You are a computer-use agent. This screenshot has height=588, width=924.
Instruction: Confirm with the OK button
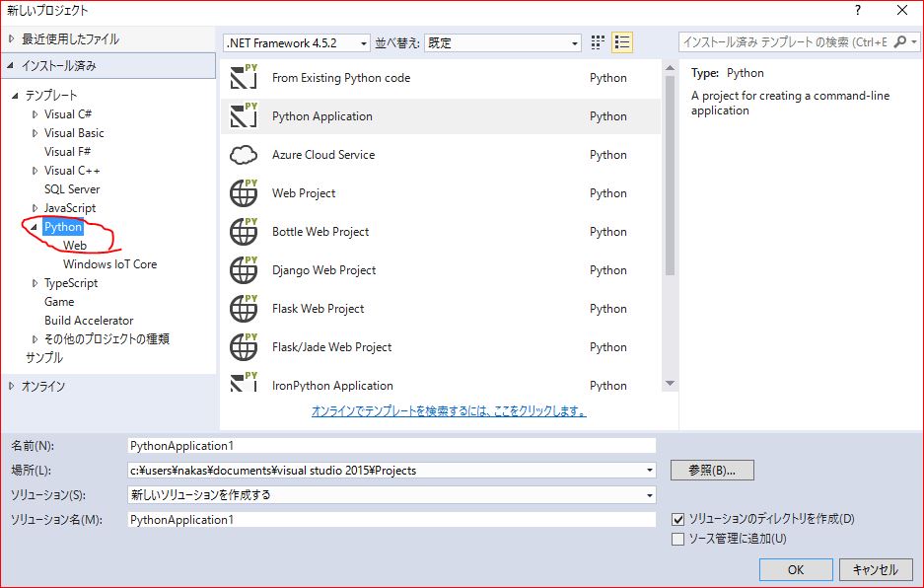pos(796,569)
